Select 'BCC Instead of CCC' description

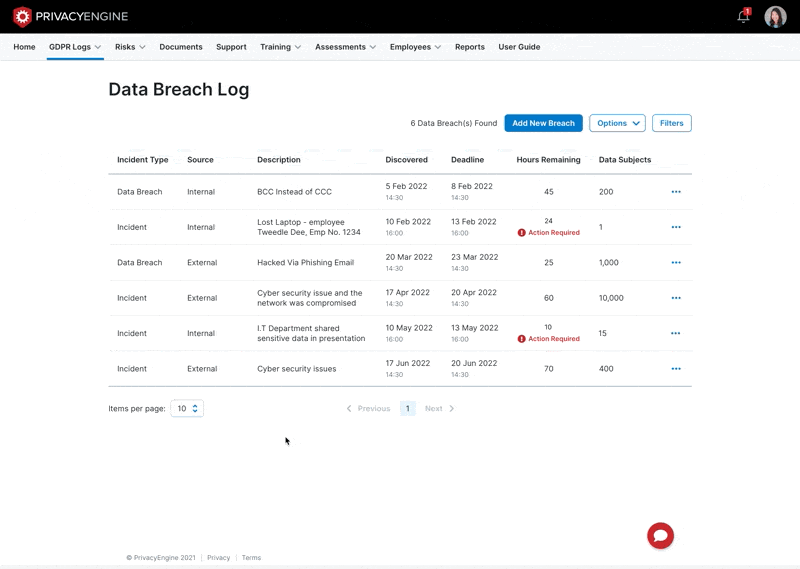coord(294,192)
